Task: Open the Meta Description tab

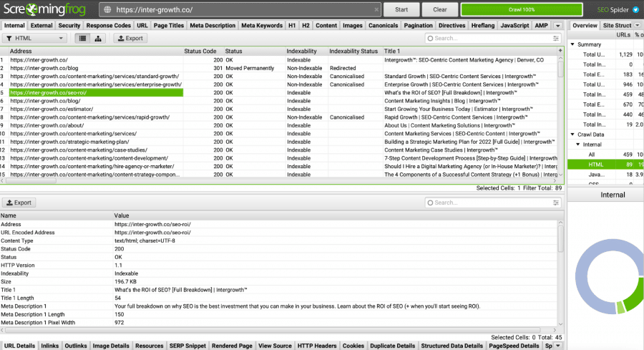Action: click(213, 26)
